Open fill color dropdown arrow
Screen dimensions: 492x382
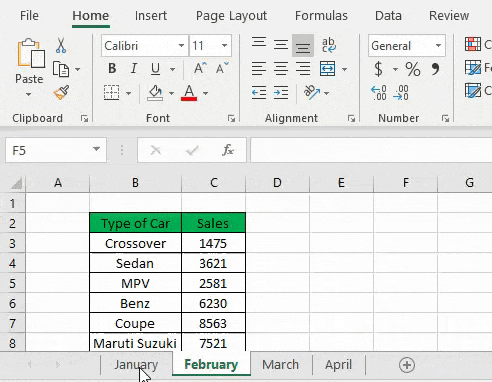(171, 93)
